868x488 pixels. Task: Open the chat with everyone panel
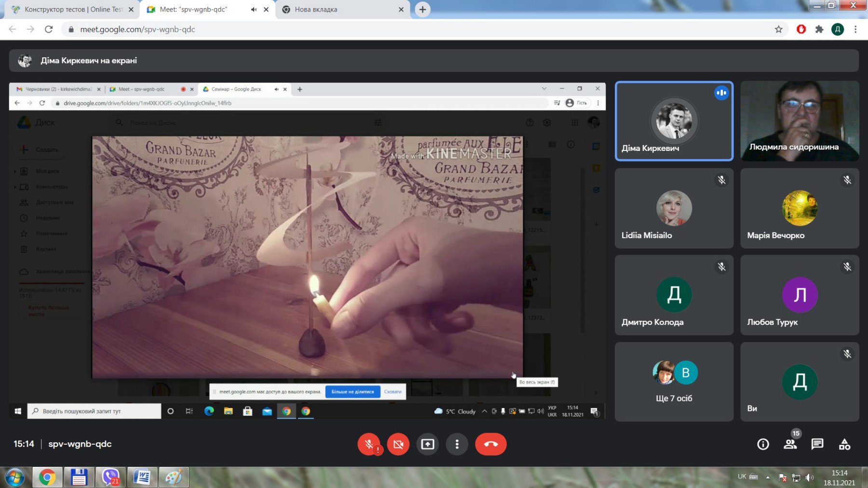point(817,444)
